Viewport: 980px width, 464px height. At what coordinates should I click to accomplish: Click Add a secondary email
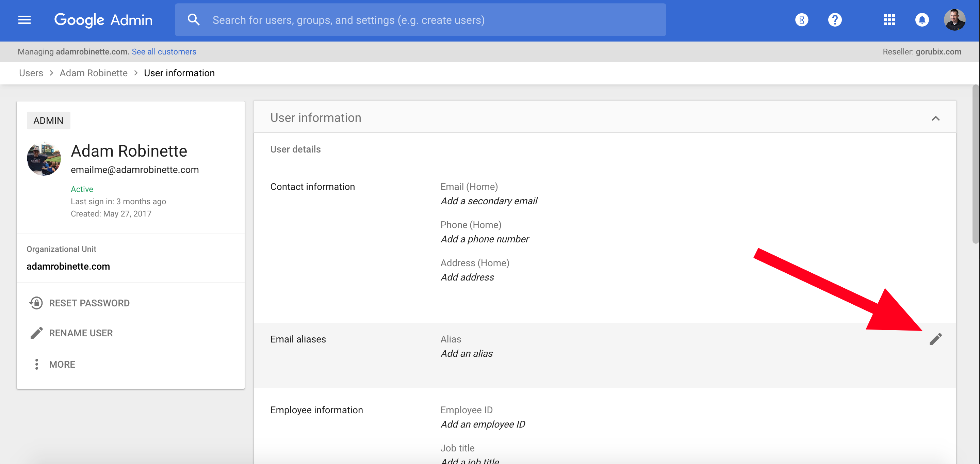point(489,201)
